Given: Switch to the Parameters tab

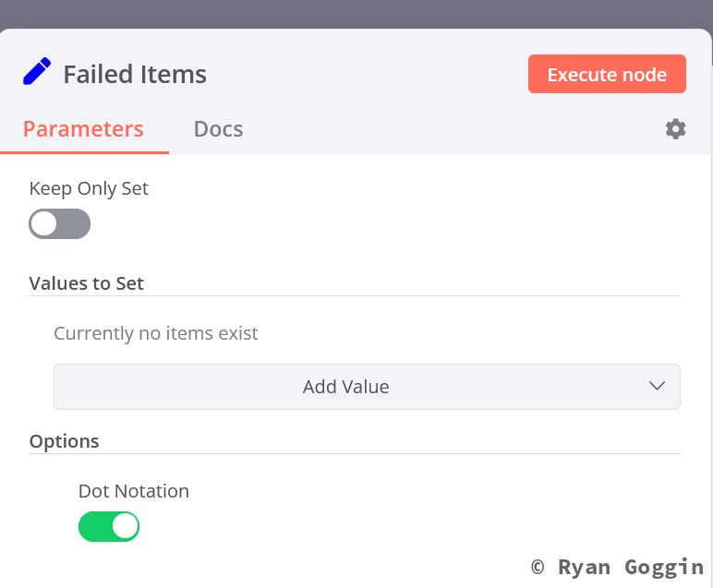Looking at the screenshot, I should coord(83,129).
